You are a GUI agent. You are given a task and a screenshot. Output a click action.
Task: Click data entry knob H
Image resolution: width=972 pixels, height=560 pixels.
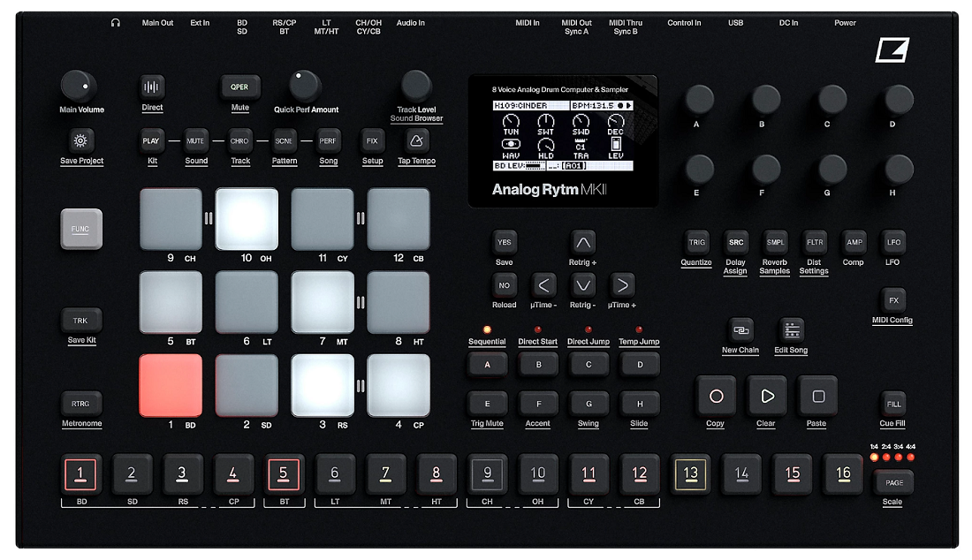click(x=899, y=169)
